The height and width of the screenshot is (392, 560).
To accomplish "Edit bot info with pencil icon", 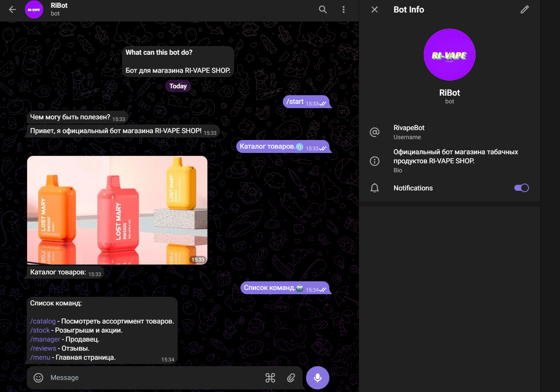I will point(525,9).
